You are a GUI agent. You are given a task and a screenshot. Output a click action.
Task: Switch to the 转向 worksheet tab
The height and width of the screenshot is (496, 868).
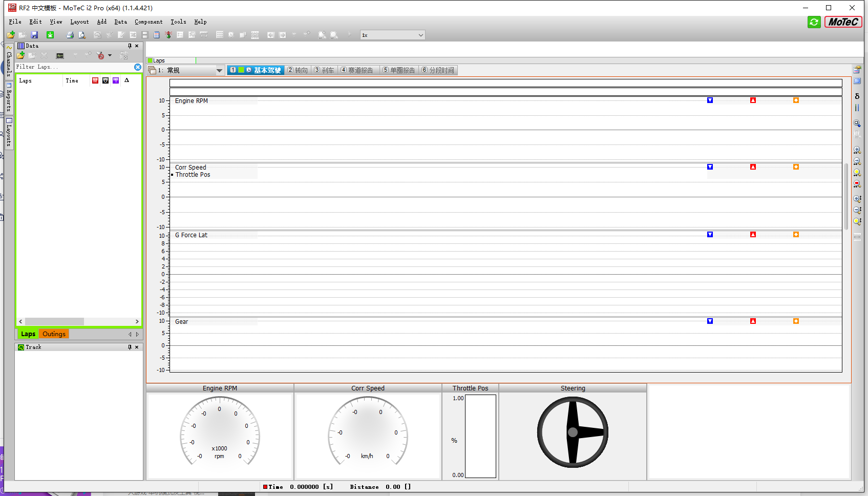298,70
